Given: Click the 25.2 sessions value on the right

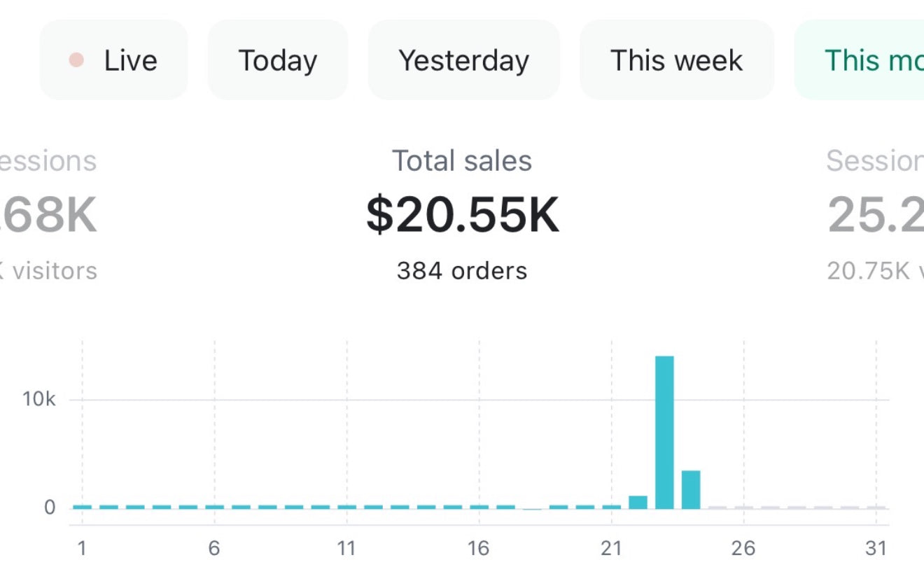Looking at the screenshot, I should (875, 215).
